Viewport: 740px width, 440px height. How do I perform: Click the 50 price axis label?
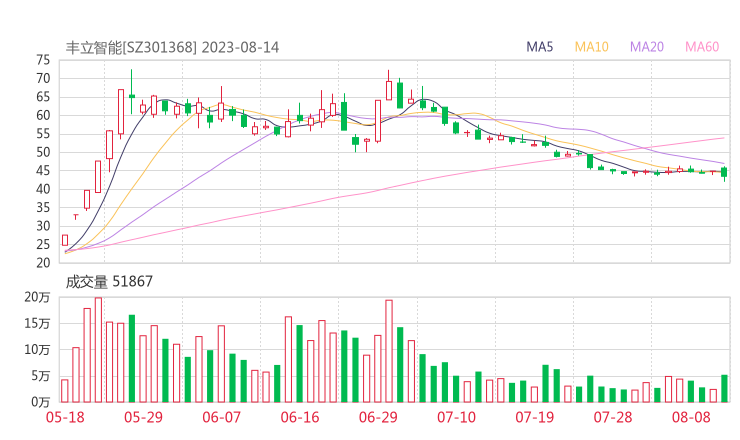click(x=43, y=152)
